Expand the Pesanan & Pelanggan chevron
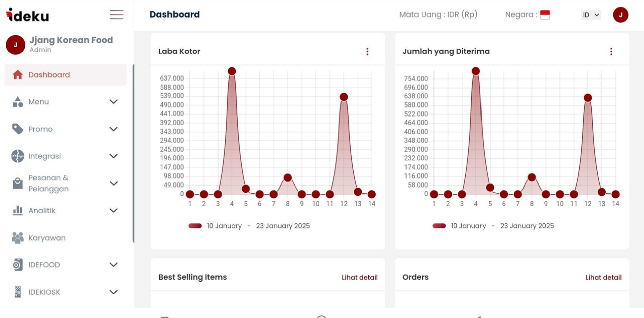 pos(114,183)
